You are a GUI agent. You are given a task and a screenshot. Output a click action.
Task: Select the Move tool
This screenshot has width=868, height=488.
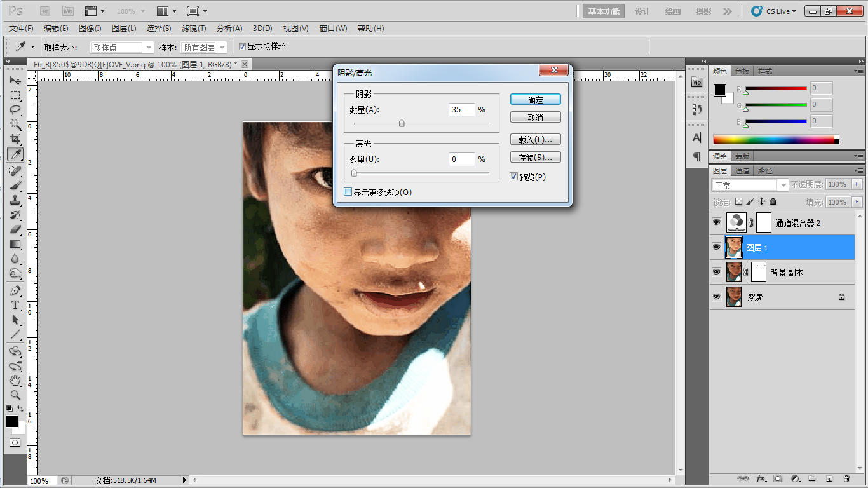(15, 81)
